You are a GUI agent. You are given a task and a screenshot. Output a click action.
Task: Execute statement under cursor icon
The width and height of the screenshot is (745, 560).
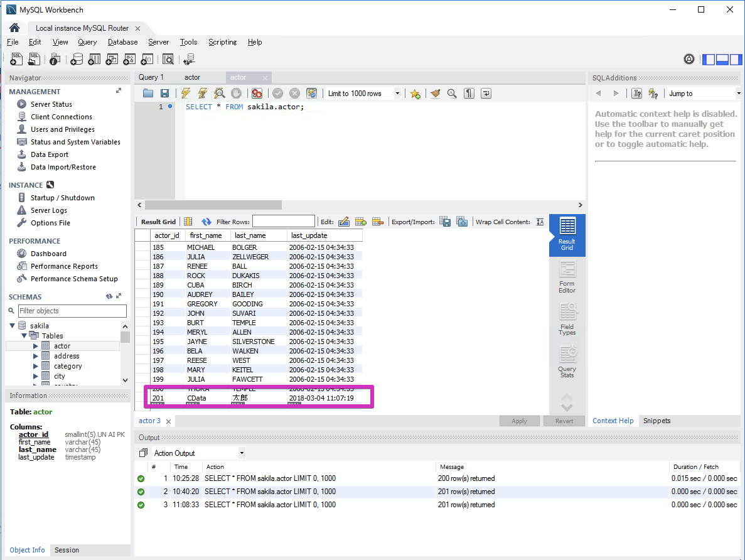[203, 93]
